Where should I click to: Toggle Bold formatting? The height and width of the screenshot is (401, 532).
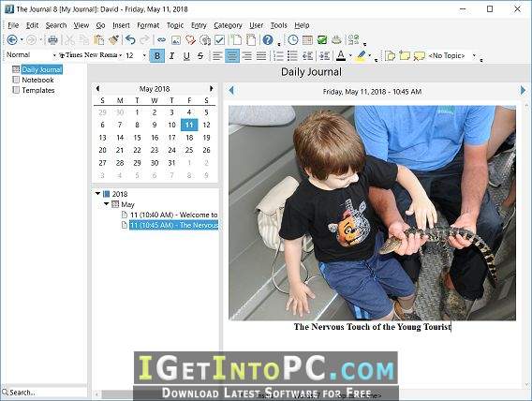157,56
